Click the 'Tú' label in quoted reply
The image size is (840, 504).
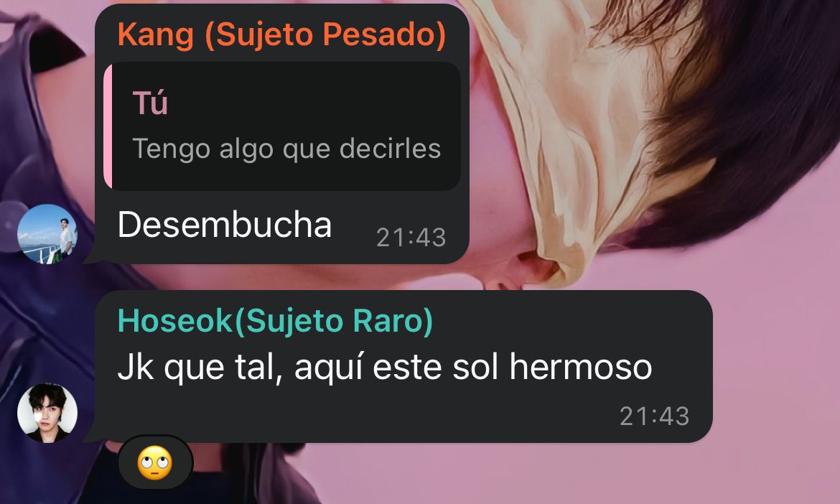(150, 103)
